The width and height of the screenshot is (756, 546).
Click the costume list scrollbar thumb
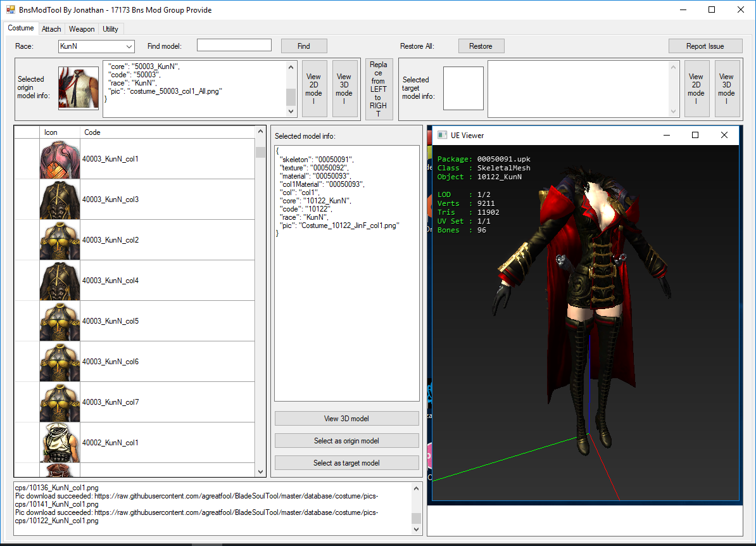click(260, 152)
